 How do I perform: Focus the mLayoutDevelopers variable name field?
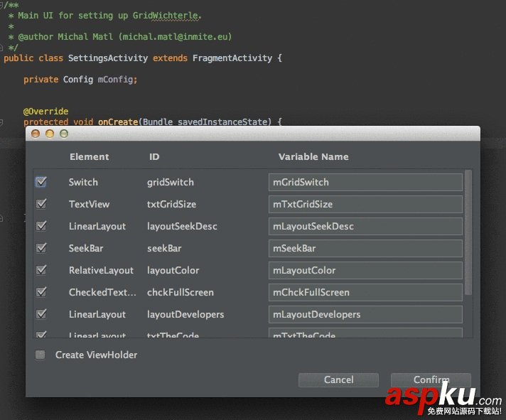click(x=365, y=315)
